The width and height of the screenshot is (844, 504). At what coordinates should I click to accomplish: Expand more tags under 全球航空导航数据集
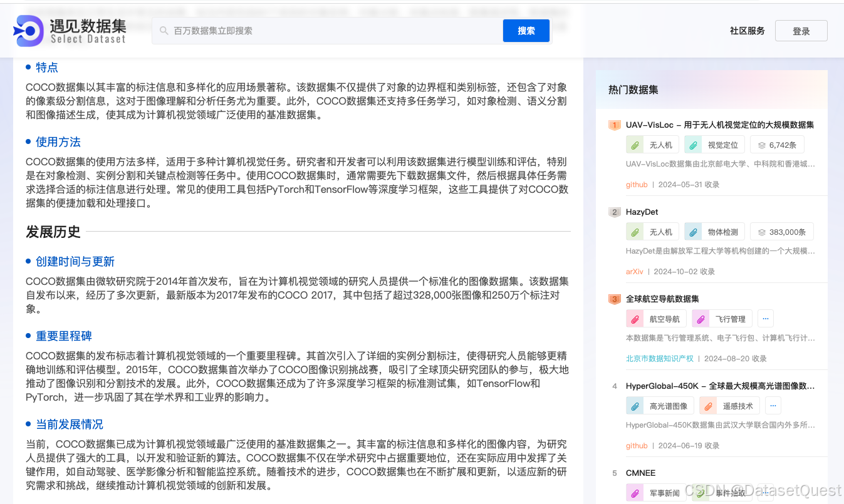(x=765, y=319)
